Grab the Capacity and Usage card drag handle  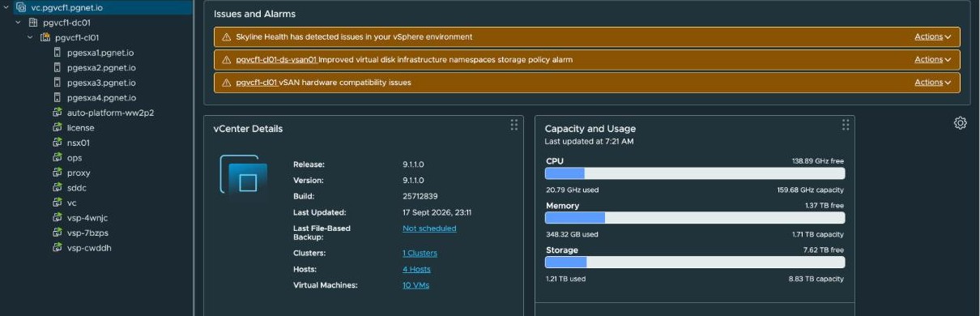point(845,125)
